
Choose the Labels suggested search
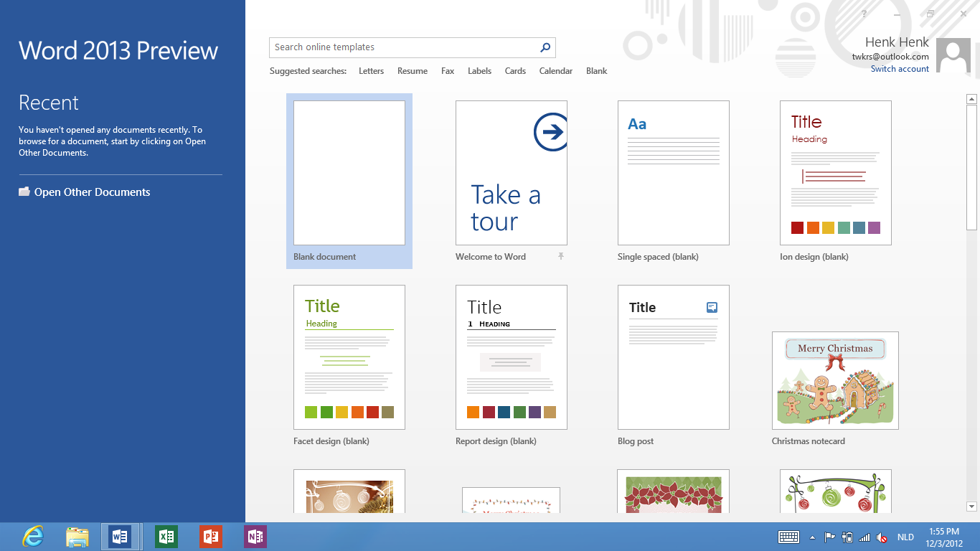[479, 71]
